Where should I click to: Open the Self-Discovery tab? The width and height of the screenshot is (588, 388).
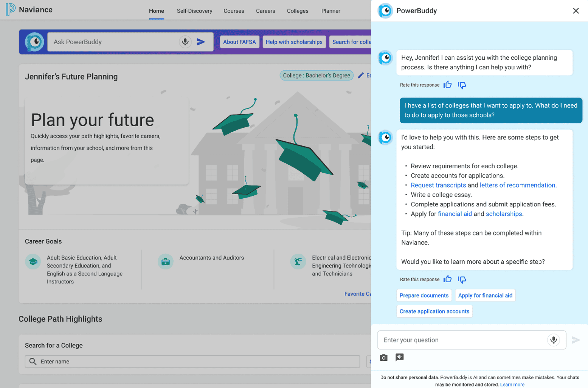pyautogui.click(x=194, y=11)
